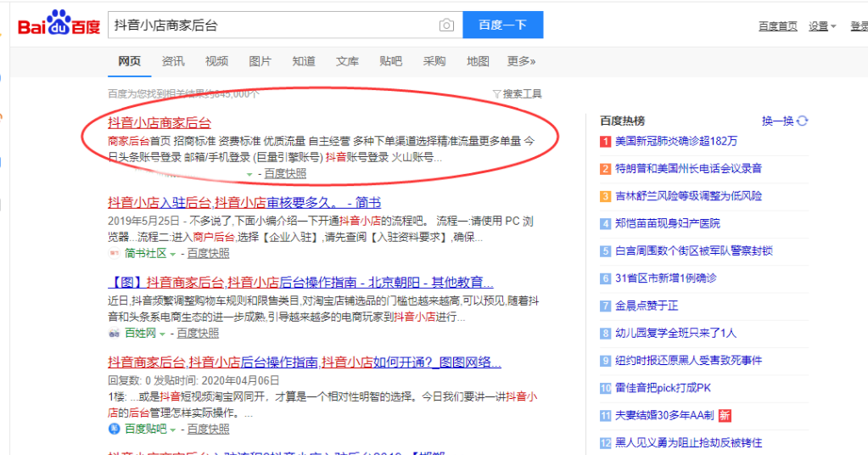Expand the arrow under first search result
Viewport: 868px width, 455px height.
(249, 174)
